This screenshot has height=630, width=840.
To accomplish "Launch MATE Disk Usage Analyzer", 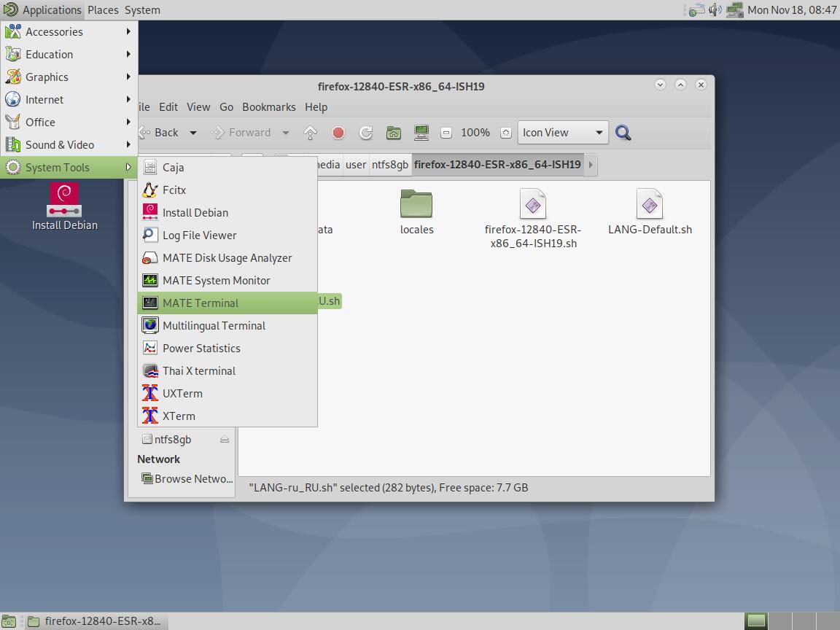I will click(227, 257).
